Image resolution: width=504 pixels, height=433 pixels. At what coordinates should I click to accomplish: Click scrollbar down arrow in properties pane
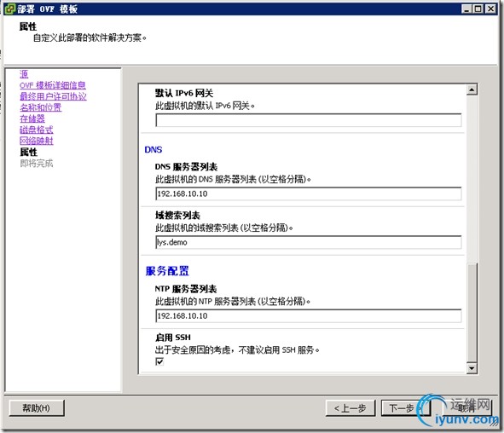pyautogui.click(x=472, y=368)
